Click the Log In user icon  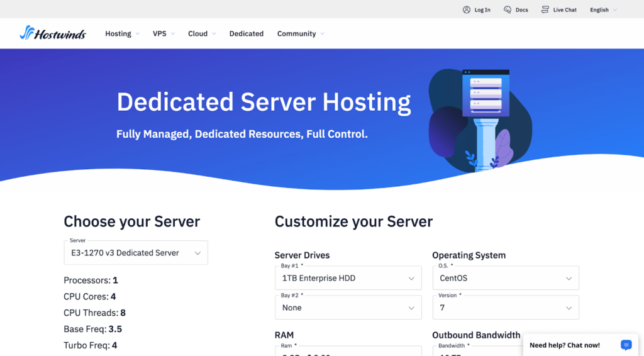click(467, 10)
